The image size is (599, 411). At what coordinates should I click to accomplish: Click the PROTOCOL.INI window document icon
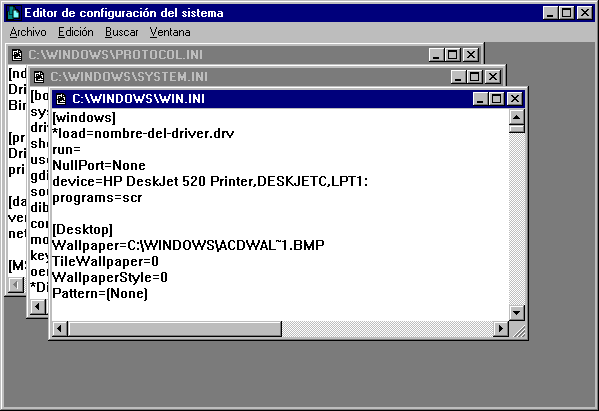pyautogui.click(x=17, y=55)
